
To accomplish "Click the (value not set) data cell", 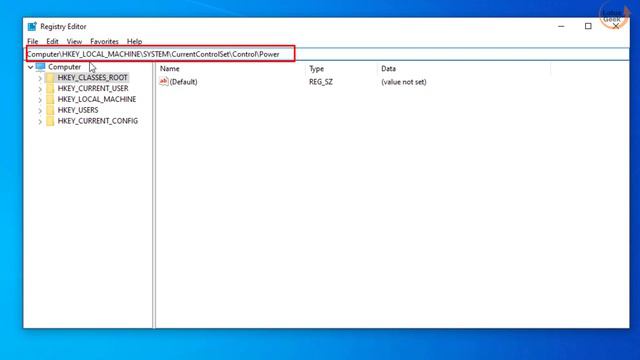I will [x=404, y=82].
